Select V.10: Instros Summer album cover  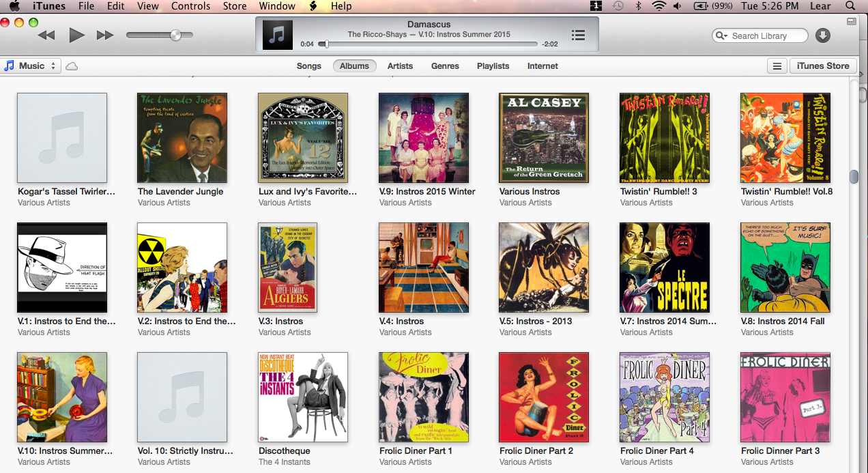pos(62,397)
